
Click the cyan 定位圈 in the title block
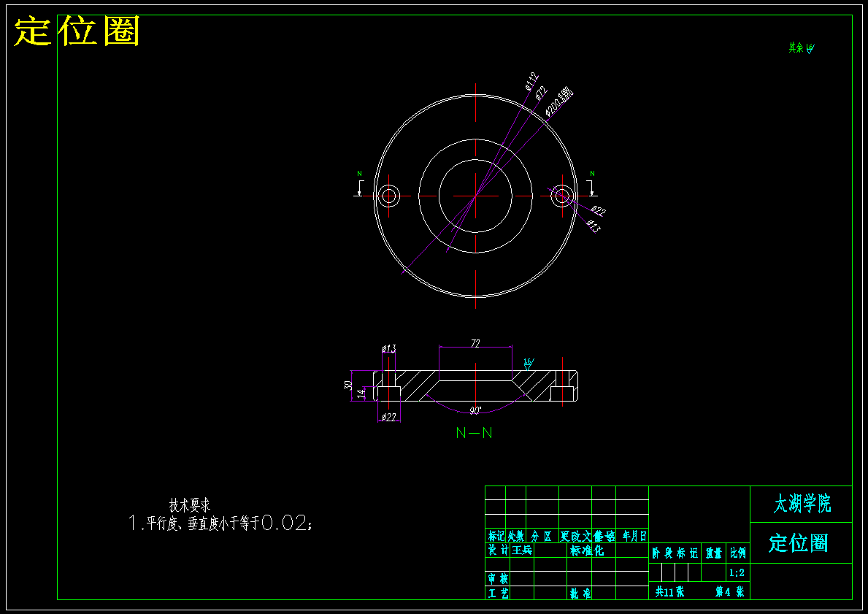click(798, 543)
